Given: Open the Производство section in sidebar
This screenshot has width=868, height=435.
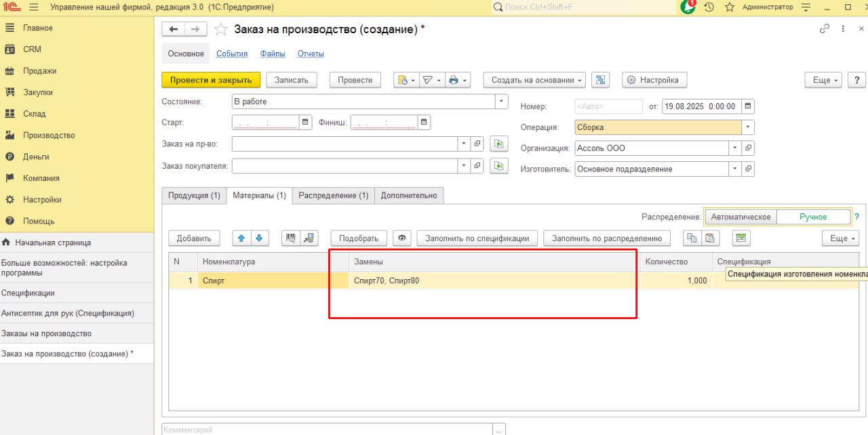Looking at the screenshot, I should point(49,135).
